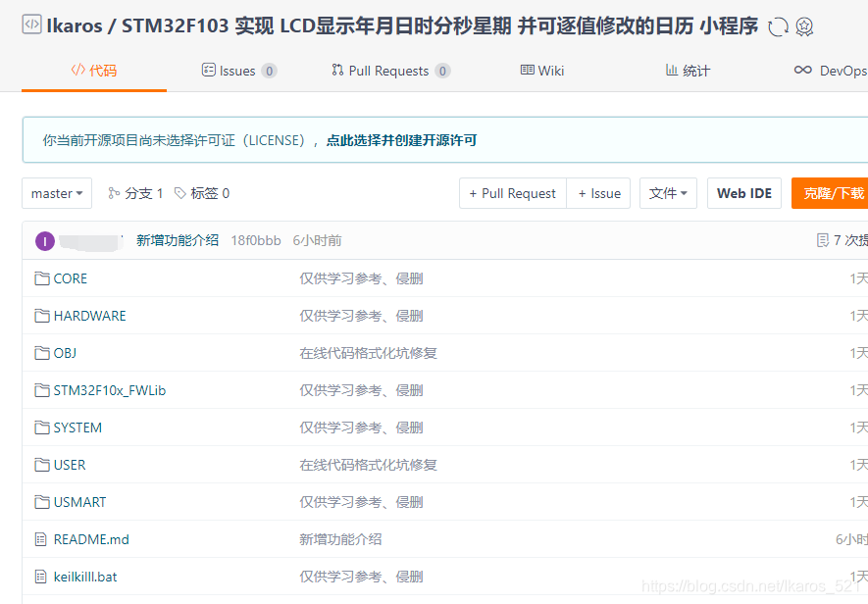Open the USER folder
This screenshot has height=604, width=868.
[x=70, y=465]
